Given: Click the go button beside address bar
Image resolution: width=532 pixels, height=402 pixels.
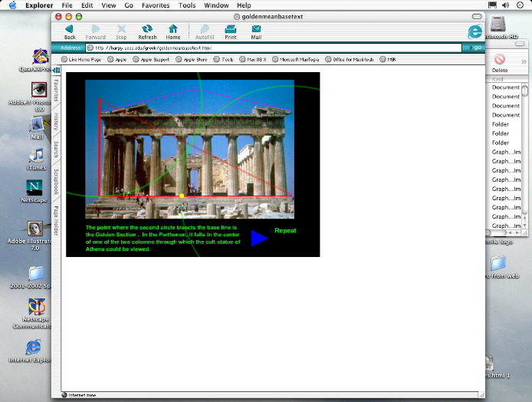Looking at the screenshot, I should coord(475,48).
